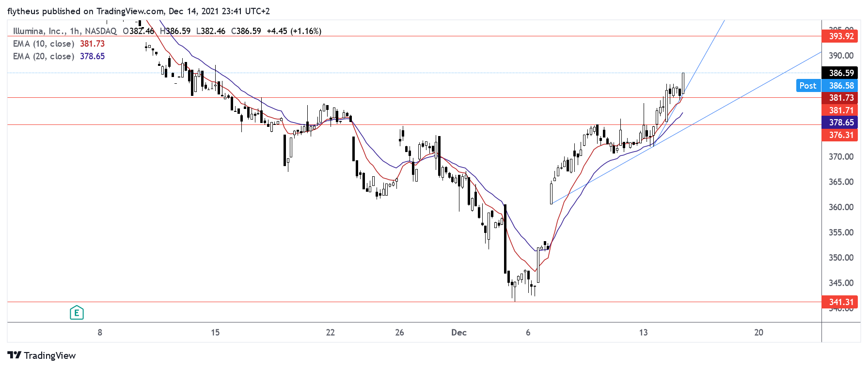Click the date label 20 on time axis
This screenshot has width=868, height=368.
pyautogui.click(x=758, y=332)
